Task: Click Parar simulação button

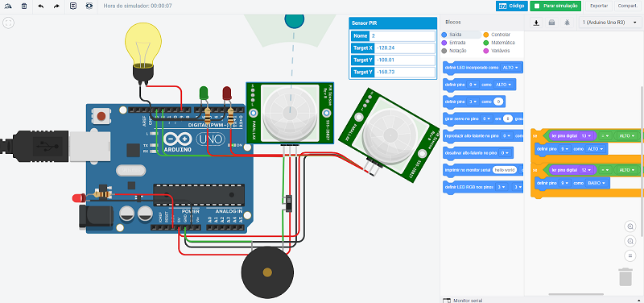Action: tap(555, 6)
